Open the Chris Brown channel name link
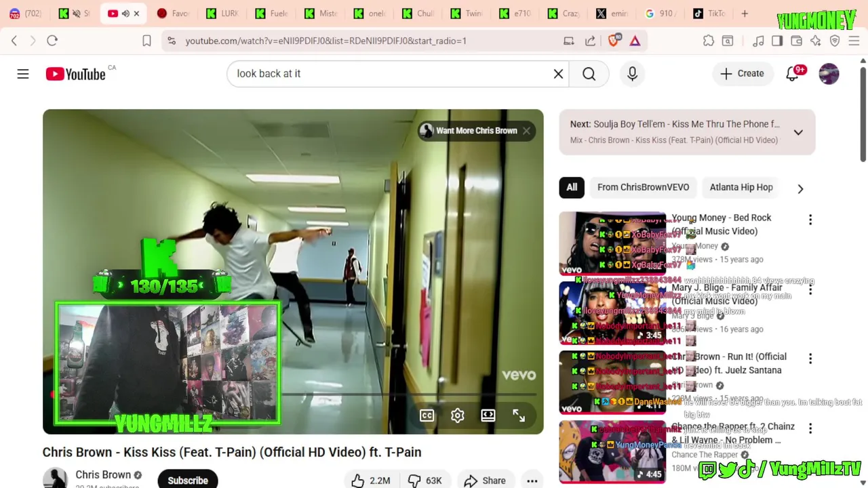 coord(103,474)
